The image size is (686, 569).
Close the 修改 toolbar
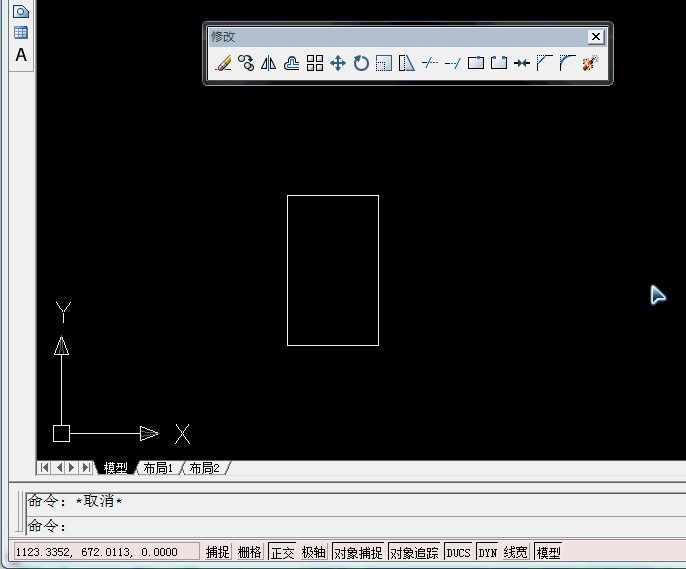click(x=596, y=37)
